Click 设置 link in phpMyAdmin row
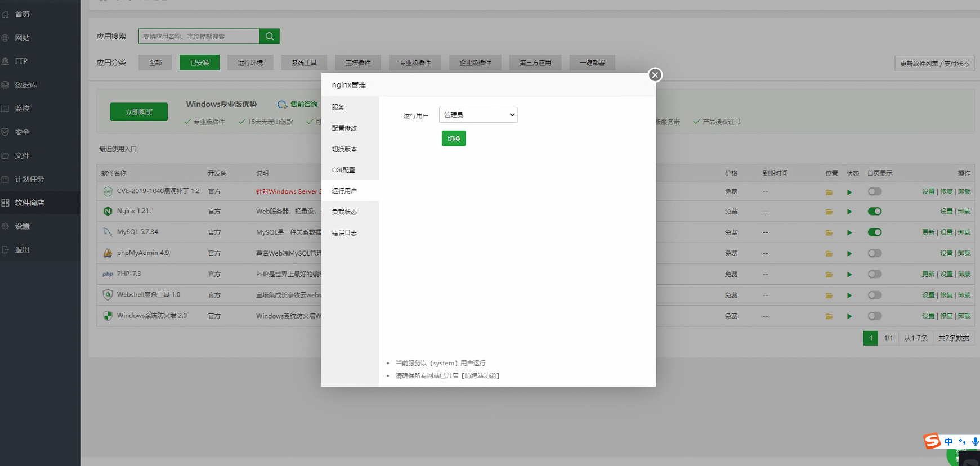The image size is (980, 466). click(x=946, y=253)
